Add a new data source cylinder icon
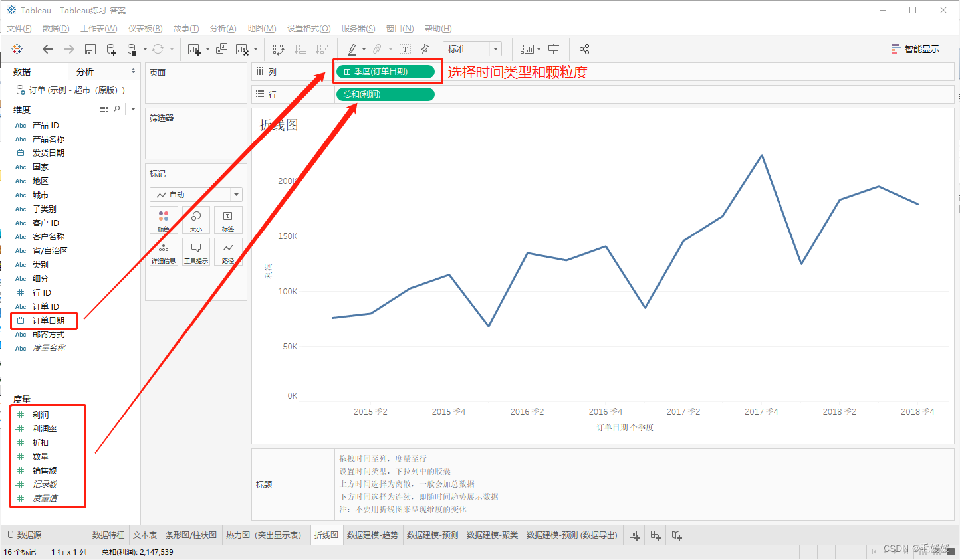The image size is (960, 560). pyautogui.click(x=111, y=49)
